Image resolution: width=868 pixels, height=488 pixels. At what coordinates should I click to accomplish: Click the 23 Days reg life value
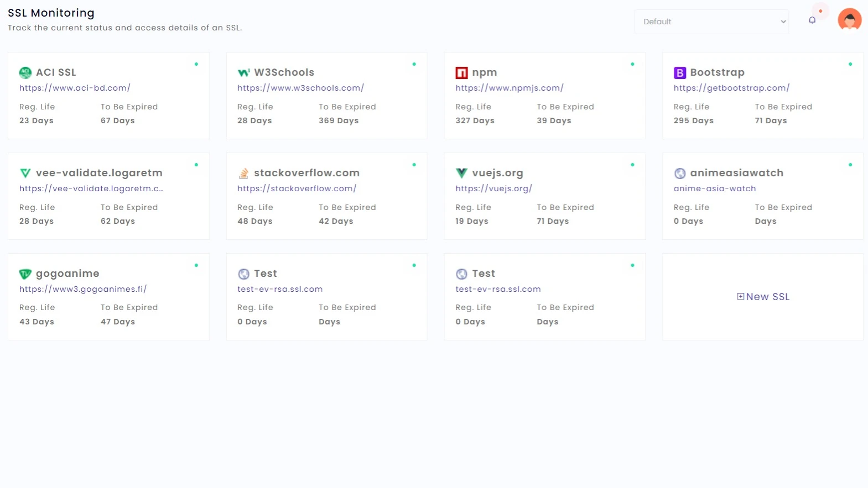click(x=36, y=120)
